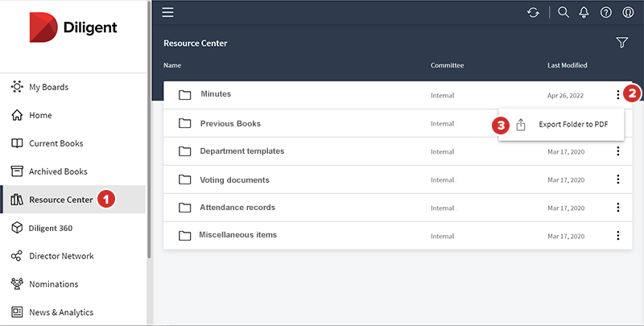This screenshot has height=326, width=644.
Task: Go to Resource Center in sidebar
Action: coord(60,200)
